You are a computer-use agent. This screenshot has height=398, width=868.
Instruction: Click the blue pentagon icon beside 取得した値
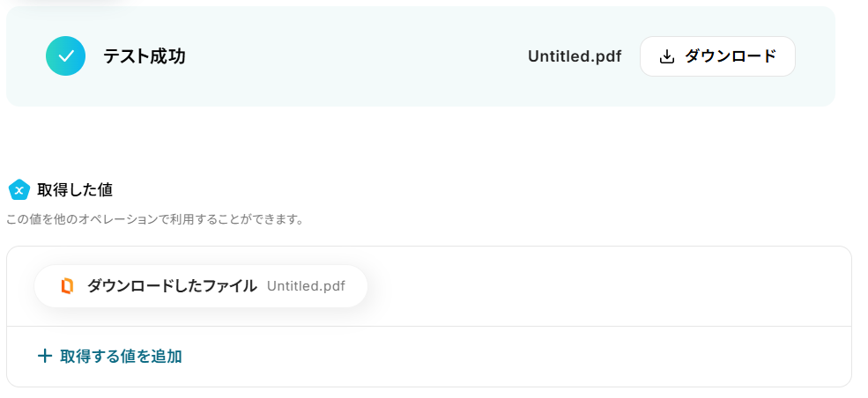pos(19,190)
